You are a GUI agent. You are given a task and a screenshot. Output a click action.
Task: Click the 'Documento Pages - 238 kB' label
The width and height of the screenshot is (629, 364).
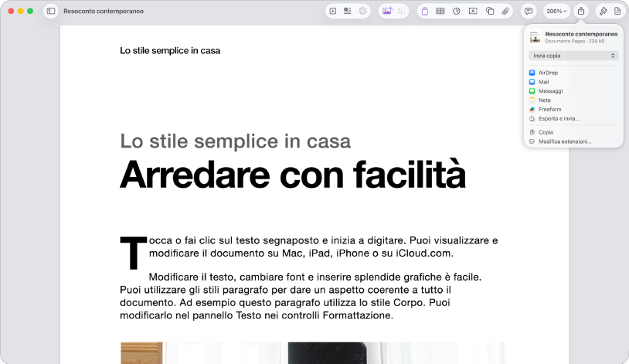pyautogui.click(x=575, y=41)
